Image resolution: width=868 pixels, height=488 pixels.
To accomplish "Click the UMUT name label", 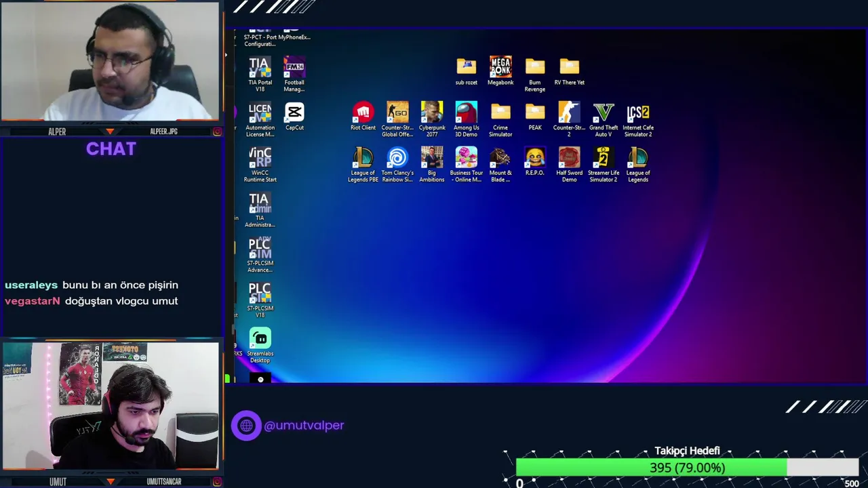I will (58, 481).
